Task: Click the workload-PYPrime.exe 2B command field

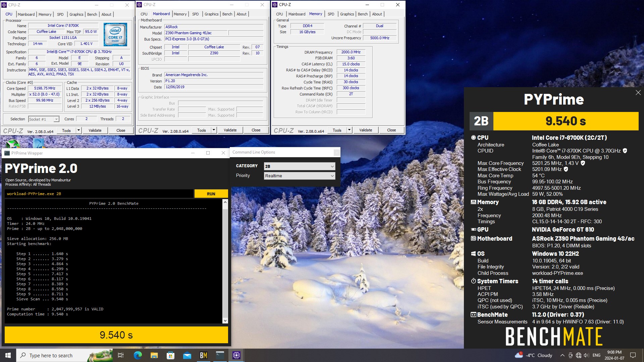Action: [99, 194]
